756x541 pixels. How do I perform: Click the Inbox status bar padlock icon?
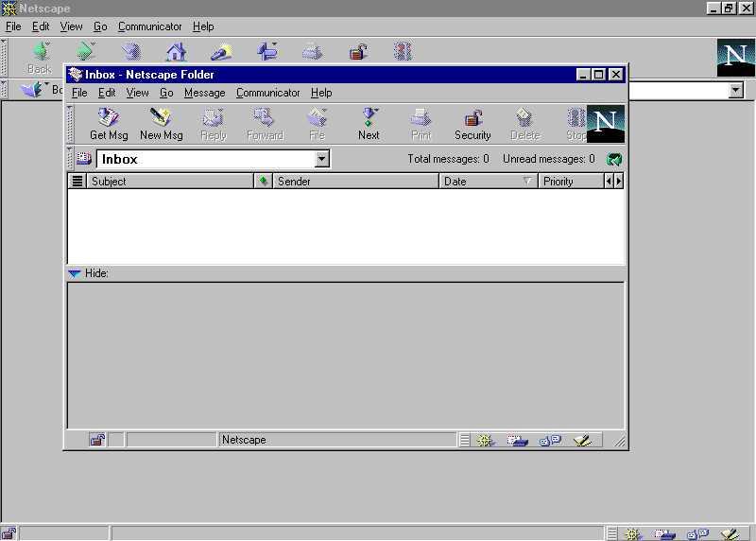tap(97, 440)
